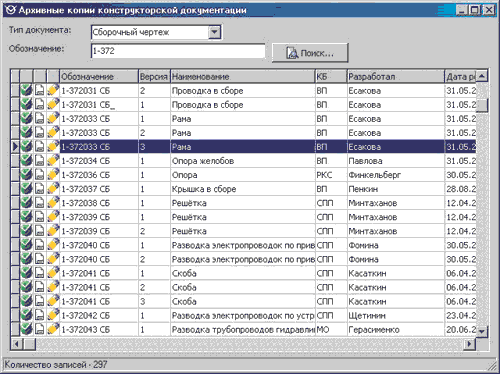Click the horizontal scrollbar right arrow
This screenshot has width=500, height=374.
pyautogui.click(x=470, y=344)
